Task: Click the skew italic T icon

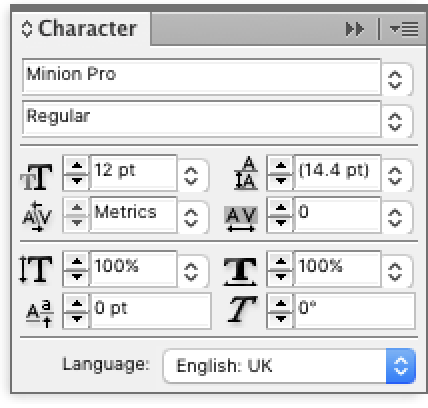Action: click(x=242, y=309)
